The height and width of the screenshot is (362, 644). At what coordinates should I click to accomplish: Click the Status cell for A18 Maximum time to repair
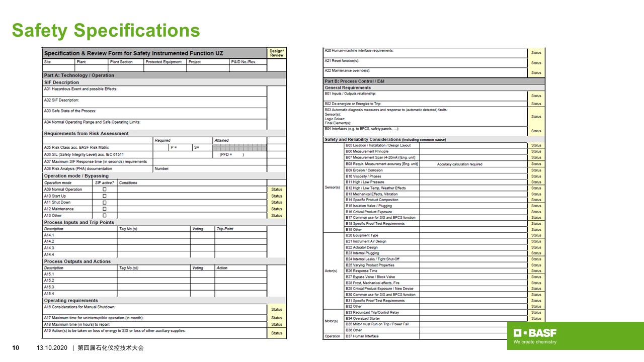tap(277, 324)
